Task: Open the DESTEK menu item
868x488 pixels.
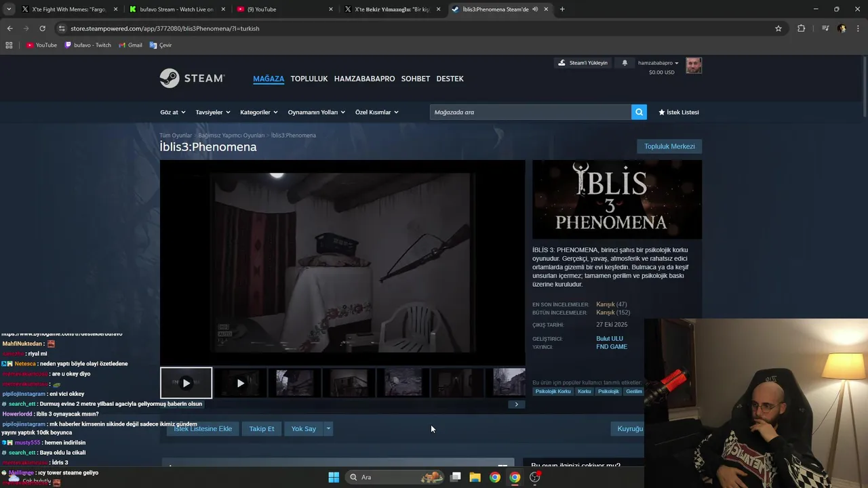Action: pos(450,79)
